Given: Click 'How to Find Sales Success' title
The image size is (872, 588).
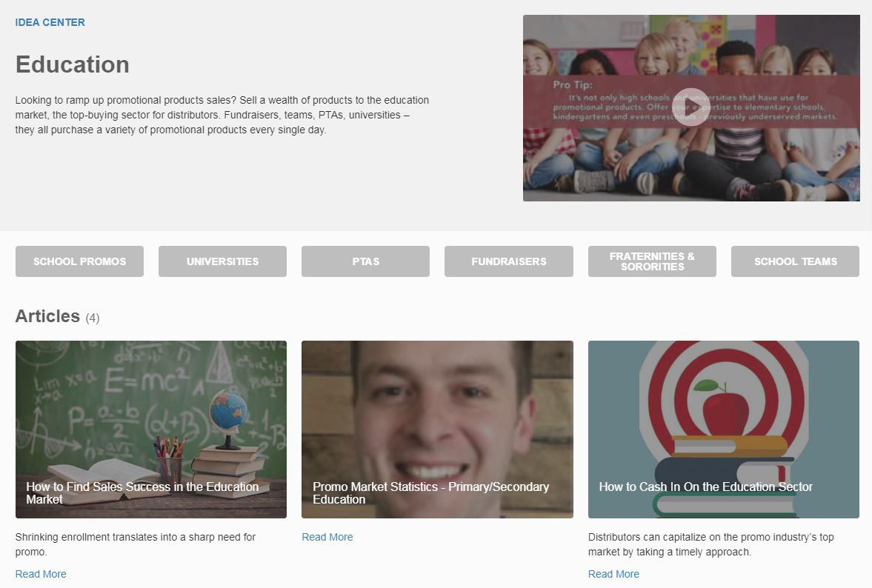Looking at the screenshot, I should 142,493.
